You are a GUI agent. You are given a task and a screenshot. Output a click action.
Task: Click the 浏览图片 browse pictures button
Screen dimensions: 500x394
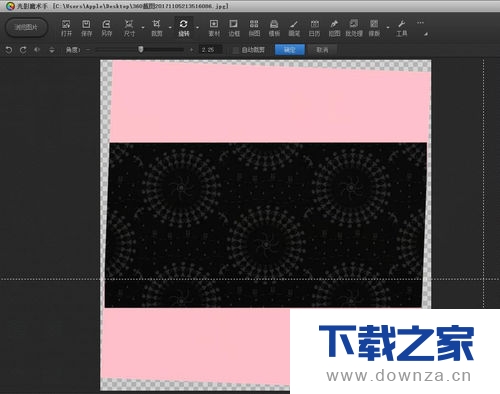(27, 27)
